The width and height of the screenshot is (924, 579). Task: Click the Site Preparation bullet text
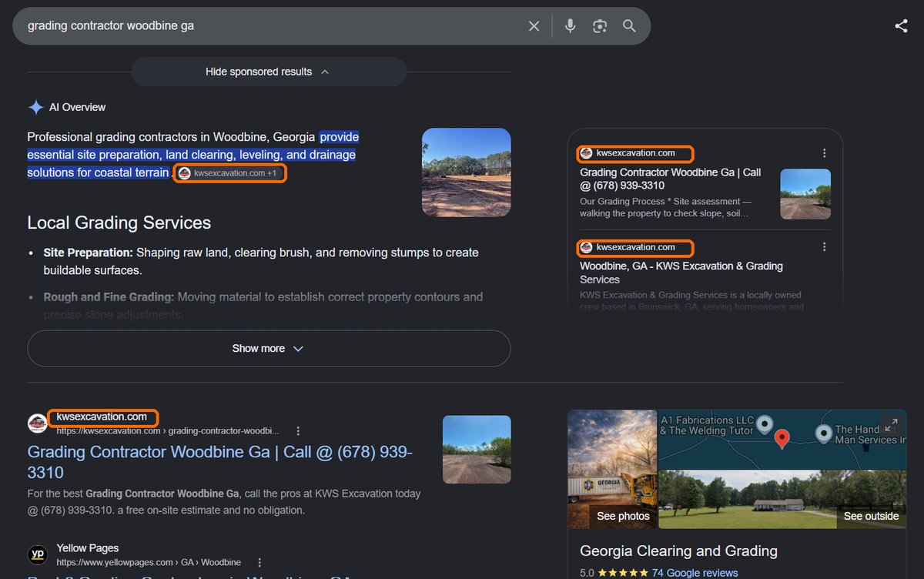[261, 262]
